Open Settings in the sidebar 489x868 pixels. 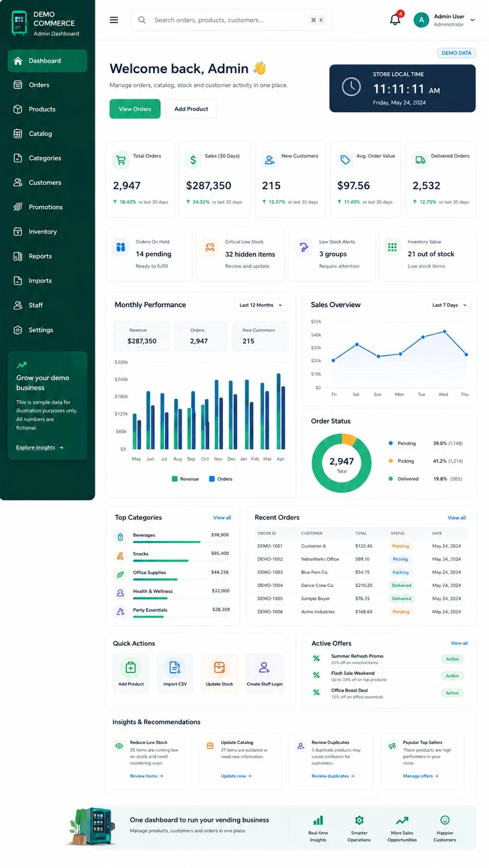[x=47, y=330]
